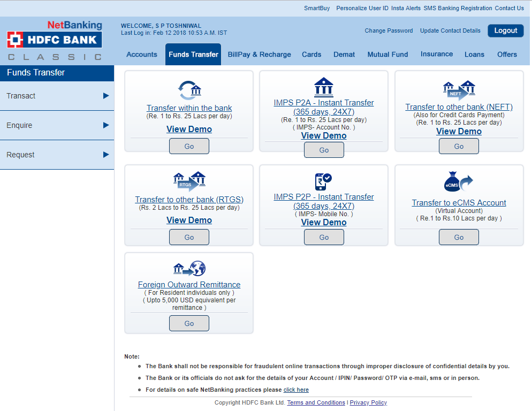Open the Insta Alerts link
This screenshot has height=411, width=532.
406,8
